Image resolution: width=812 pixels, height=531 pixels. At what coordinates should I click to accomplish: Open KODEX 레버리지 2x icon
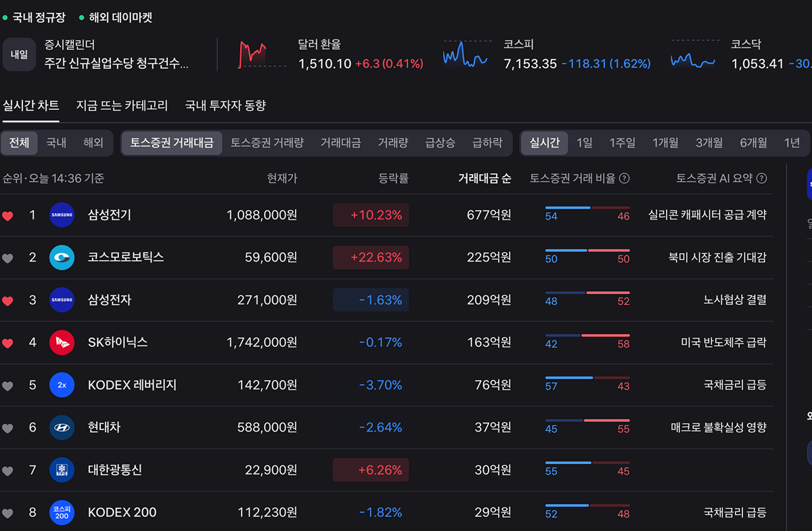62,385
